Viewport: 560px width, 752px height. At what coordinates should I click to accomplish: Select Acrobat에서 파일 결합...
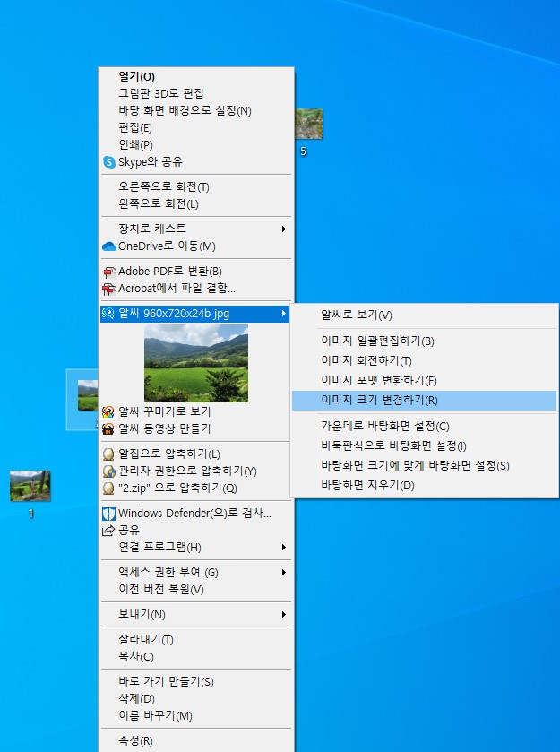click(x=196, y=289)
